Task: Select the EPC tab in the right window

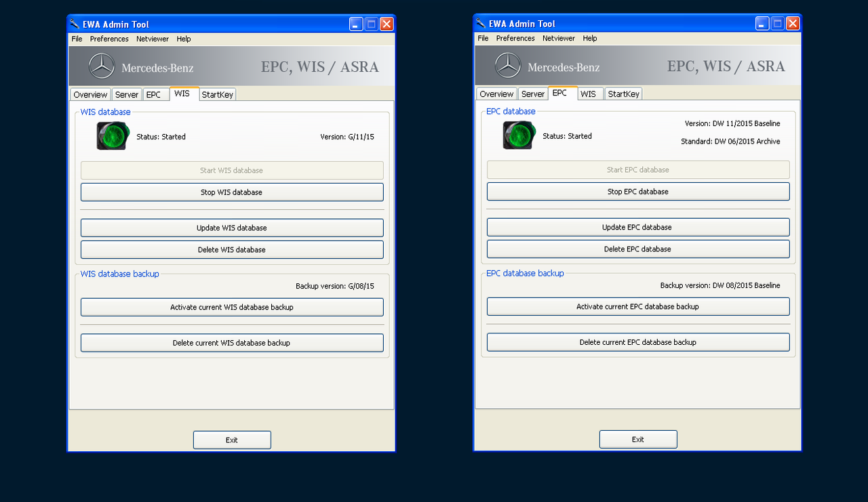Action: 563,93
